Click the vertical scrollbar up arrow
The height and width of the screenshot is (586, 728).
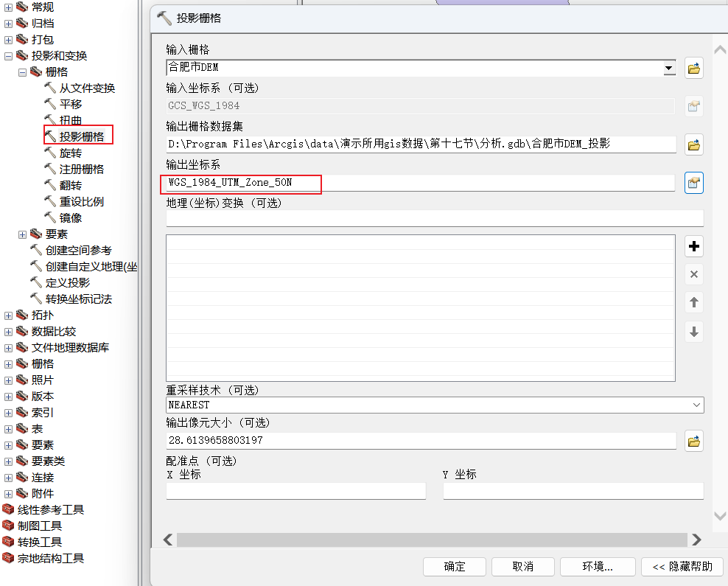720,49
